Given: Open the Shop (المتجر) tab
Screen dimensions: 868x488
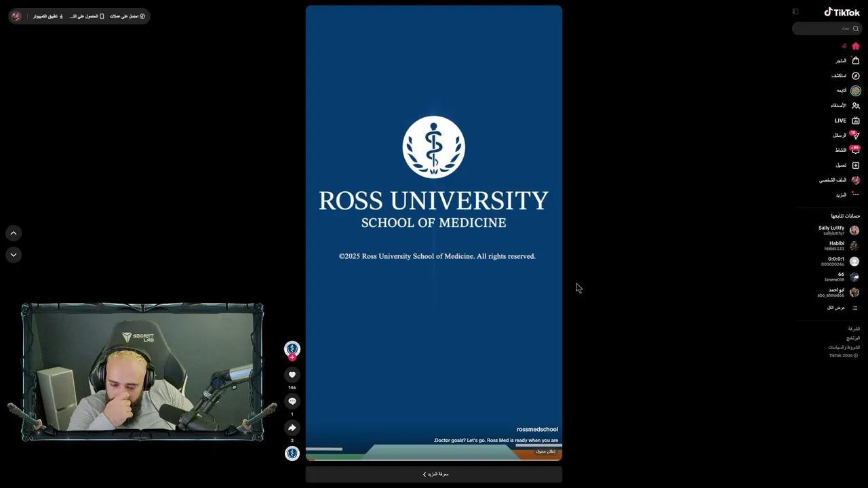Looking at the screenshot, I should 848,61.
